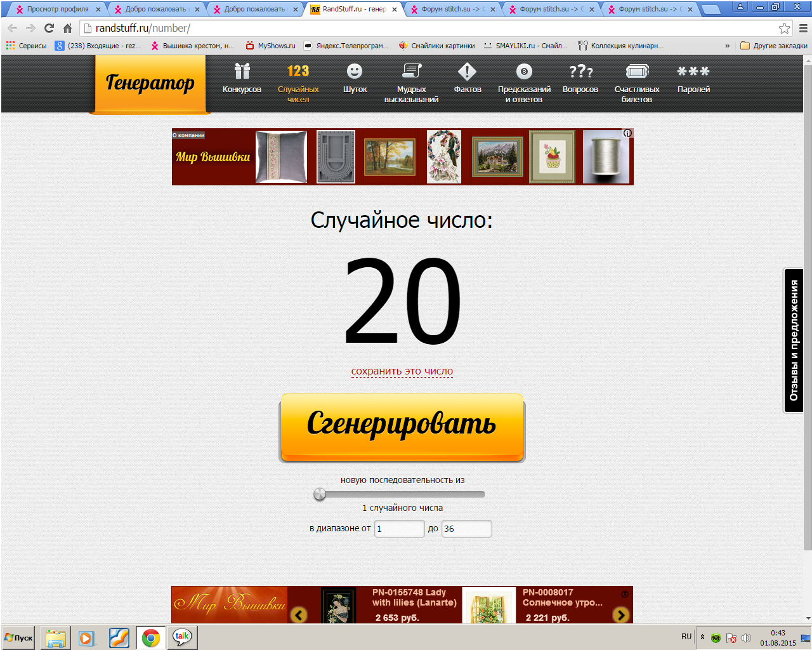
Task: Select the Шуток smiley icon
Action: [x=355, y=71]
